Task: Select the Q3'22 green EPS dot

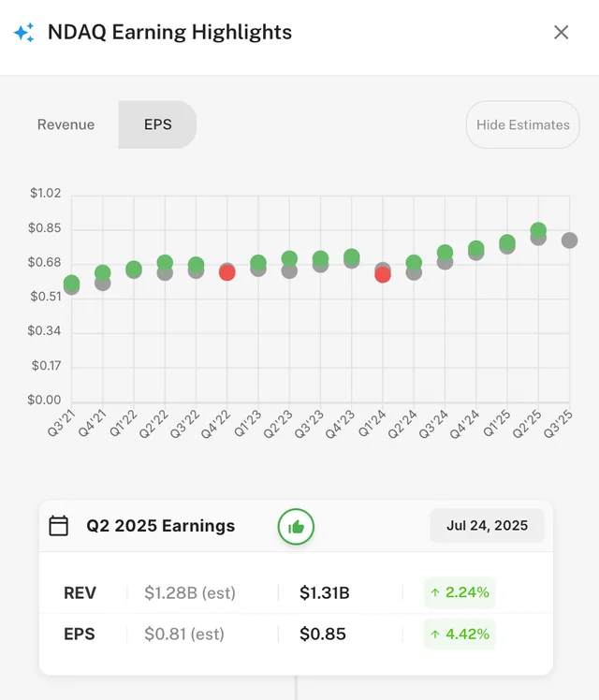Action: tap(196, 265)
